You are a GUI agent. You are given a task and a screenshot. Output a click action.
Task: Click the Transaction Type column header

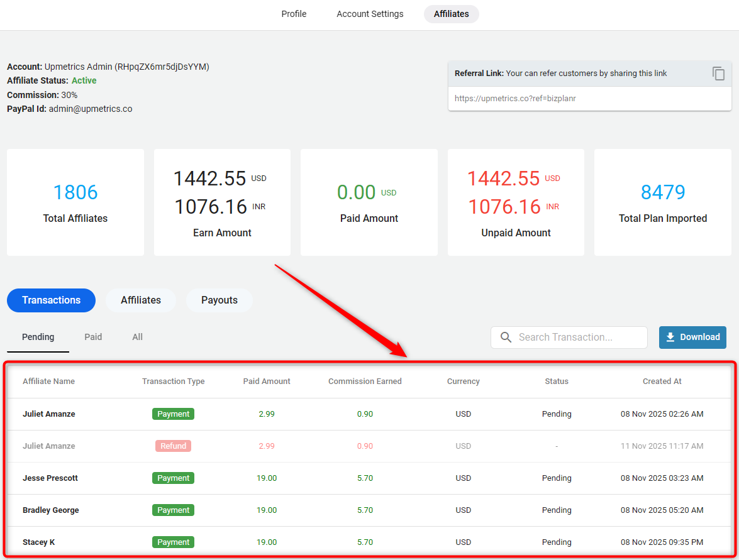(174, 382)
